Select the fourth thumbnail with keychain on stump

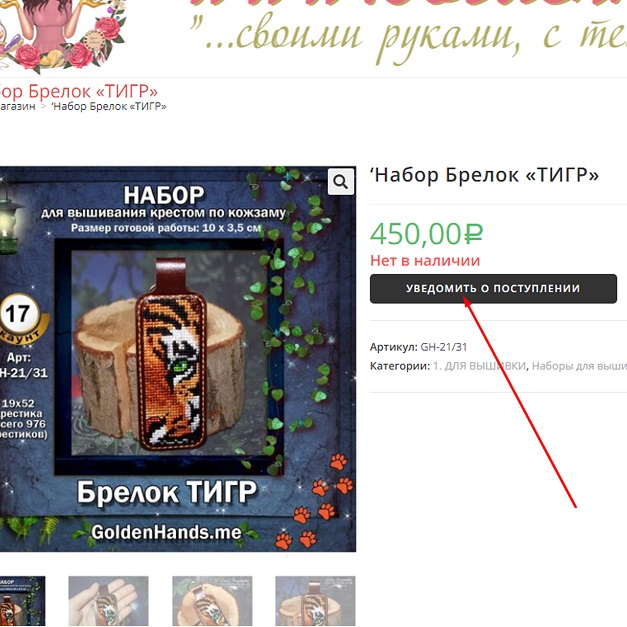click(315, 601)
